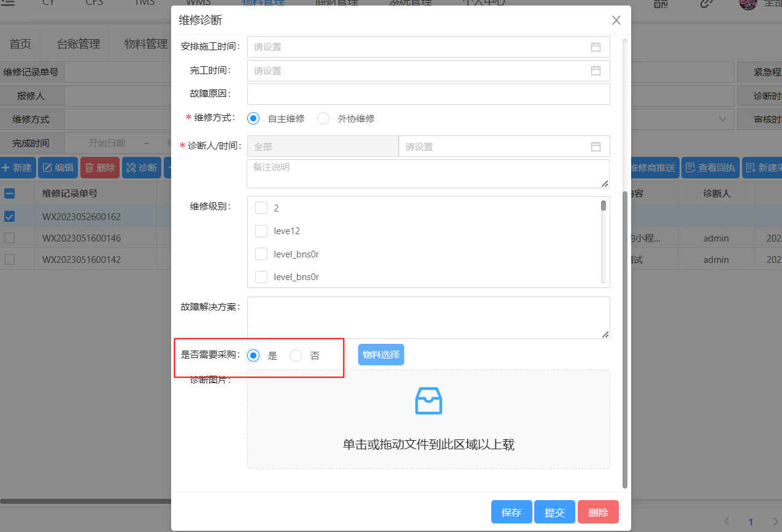Check the leve12 维修级别 checkbox
This screenshot has width=782, height=532.
[261, 231]
